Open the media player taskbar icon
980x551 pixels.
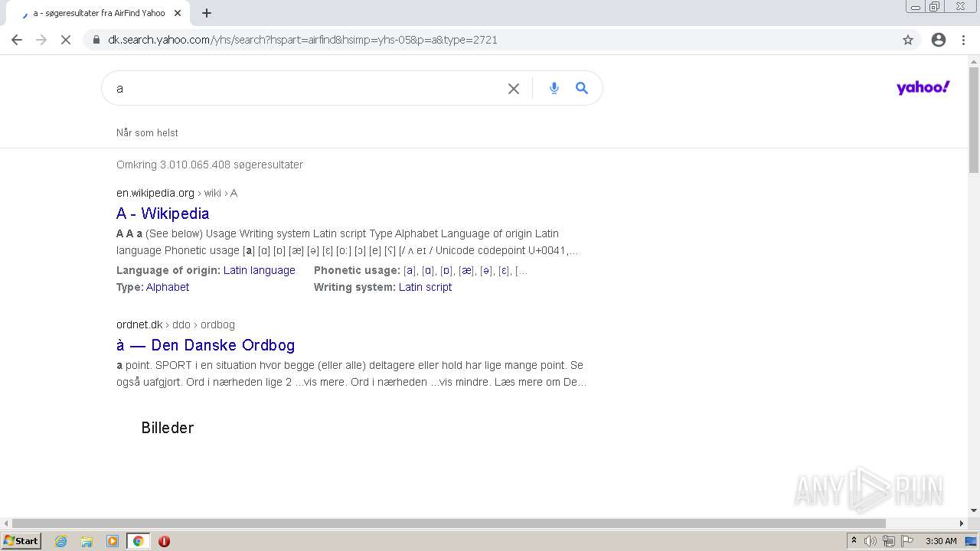point(113,541)
